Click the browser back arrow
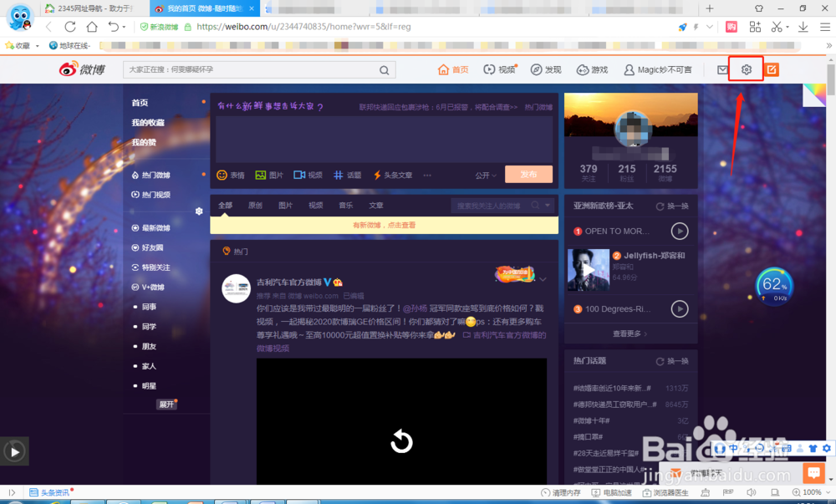The image size is (836, 504). point(48,27)
